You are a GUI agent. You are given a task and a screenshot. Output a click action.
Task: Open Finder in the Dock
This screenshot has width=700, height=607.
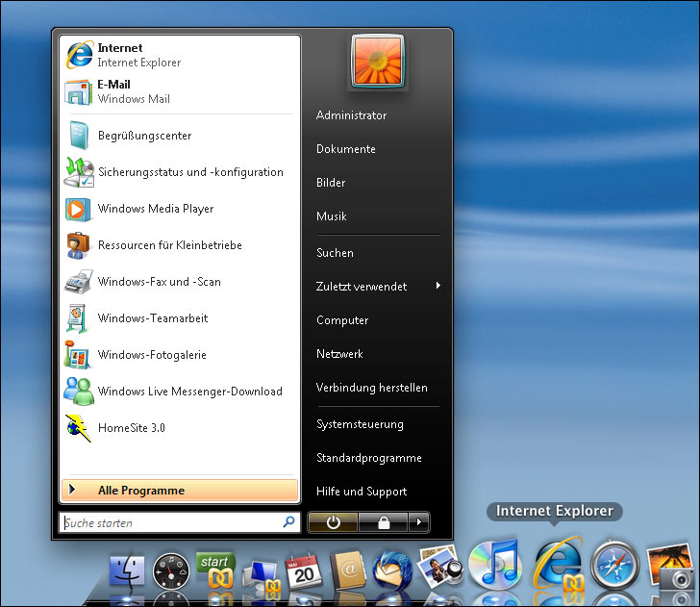128,571
